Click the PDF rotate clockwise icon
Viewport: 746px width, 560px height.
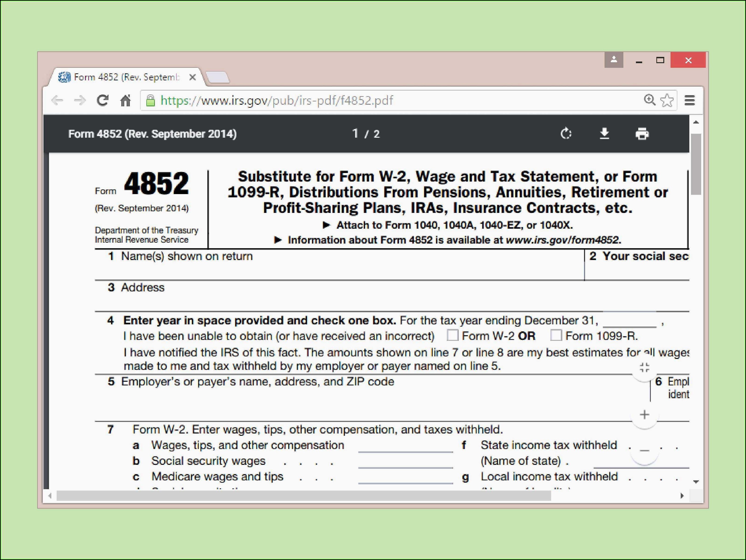pyautogui.click(x=566, y=134)
